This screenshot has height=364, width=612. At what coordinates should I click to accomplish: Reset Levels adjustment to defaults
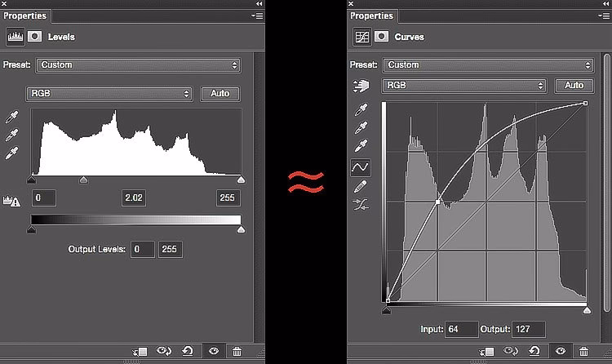click(x=188, y=351)
